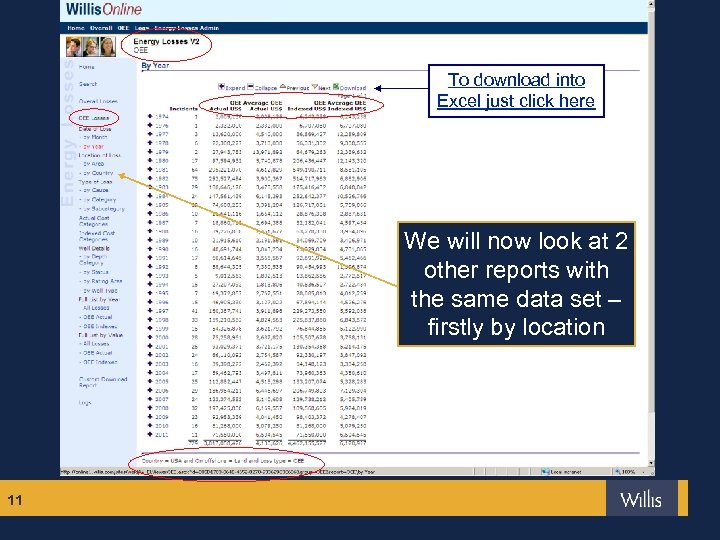Viewport: 720px width, 540px height.
Task: Expand the 1992 row
Action: [150, 266]
